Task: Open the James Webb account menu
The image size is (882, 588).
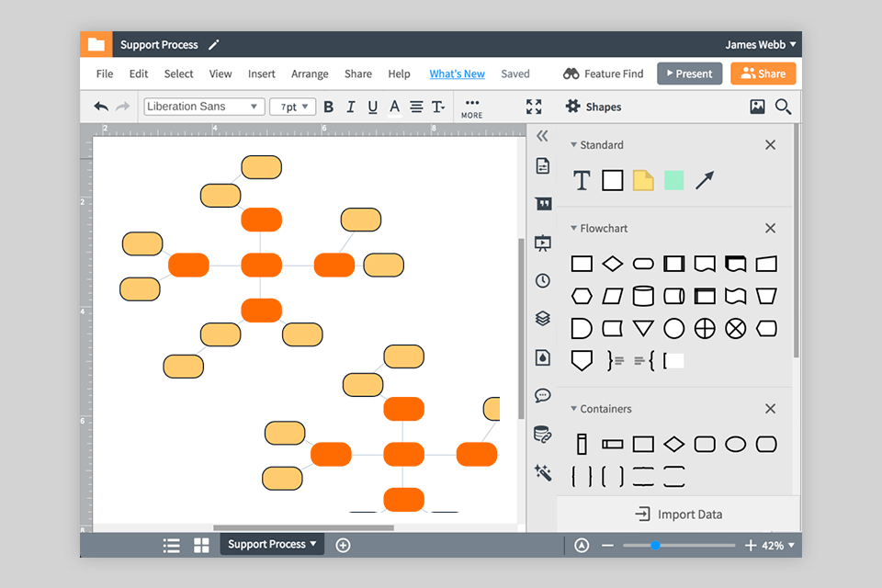Action: click(x=761, y=44)
